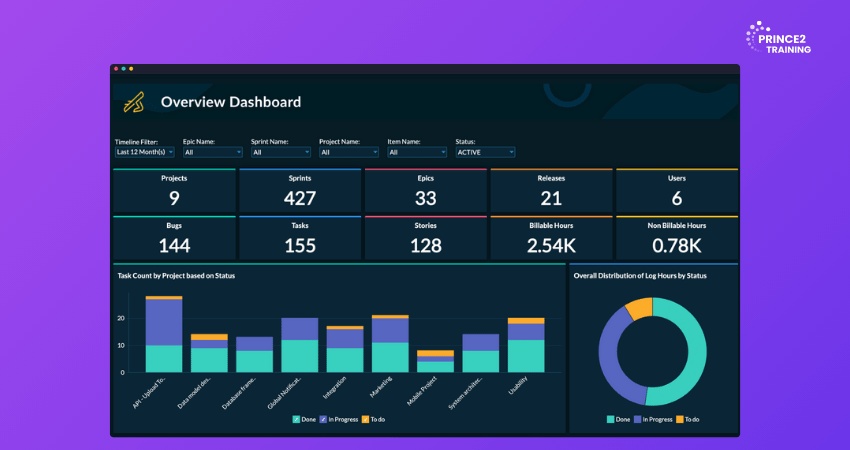Select the Sprints count card
The width and height of the screenshot is (850, 450).
click(300, 190)
